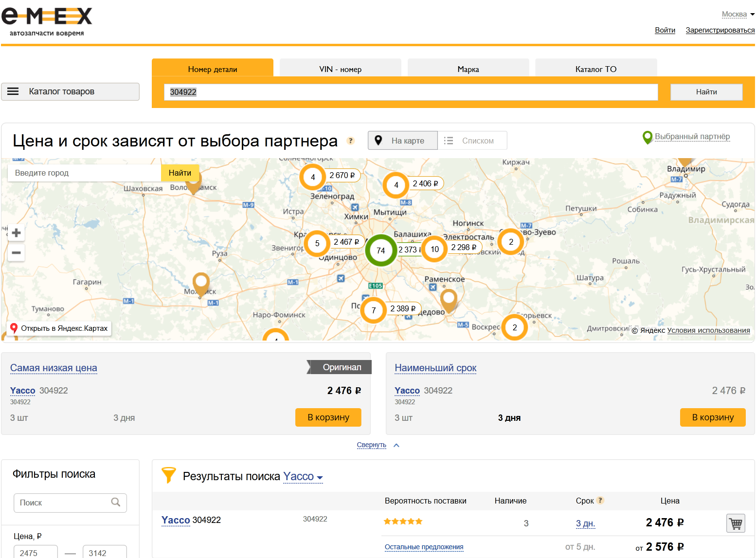This screenshot has height=558, width=756.
Task: Click the yellow filter funnel icon
Action: tap(168, 475)
